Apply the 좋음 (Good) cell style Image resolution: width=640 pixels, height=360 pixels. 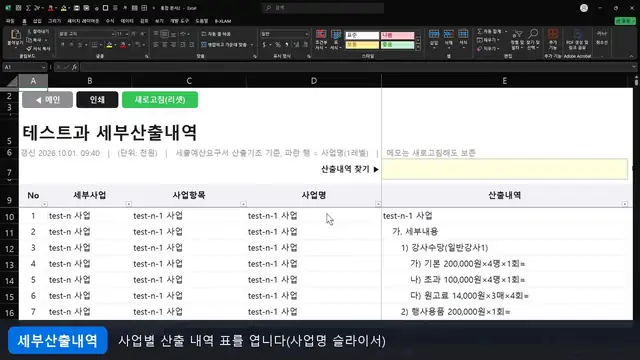tap(397, 45)
